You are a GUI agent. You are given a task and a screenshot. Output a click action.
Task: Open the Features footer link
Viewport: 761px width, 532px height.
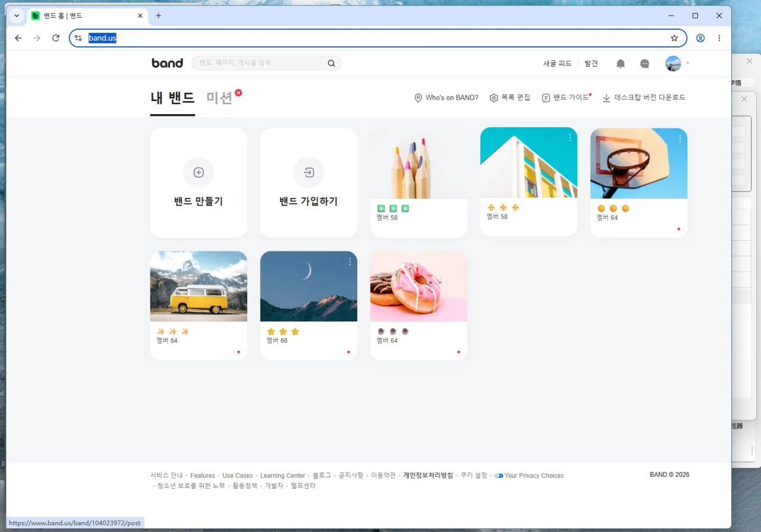[x=203, y=476]
